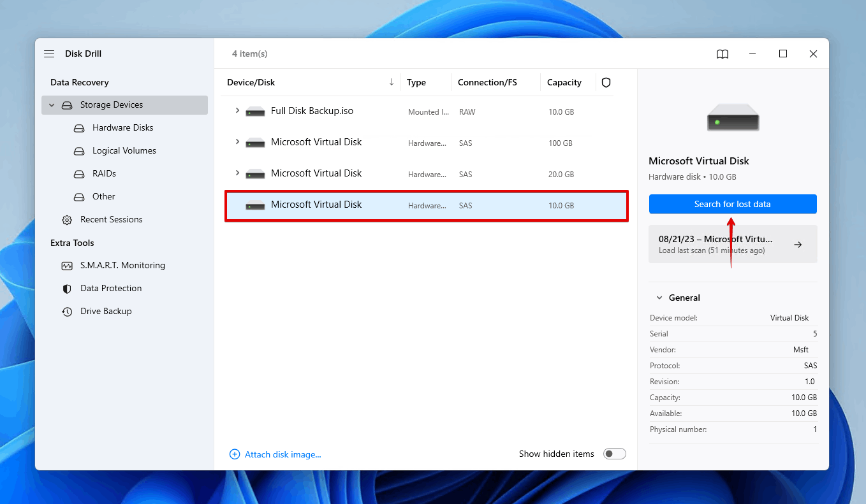The height and width of the screenshot is (504, 866).
Task: Click the RAIDs drive icon
Action: click(79, 174)
